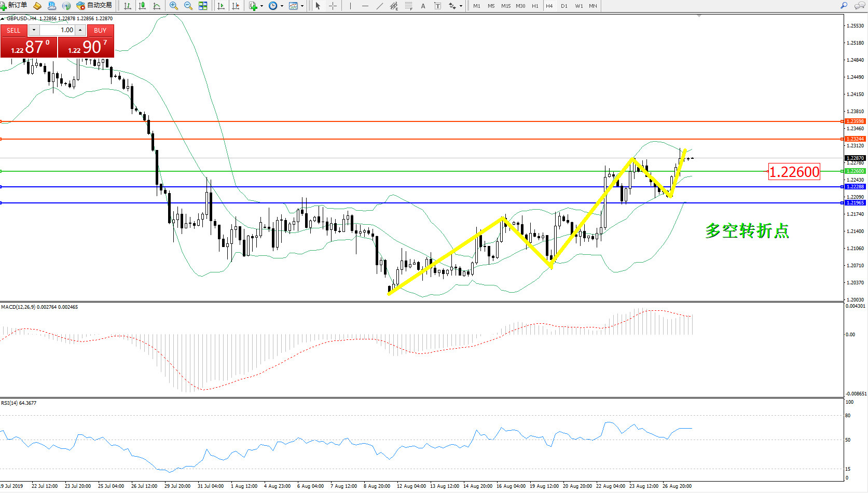Switch chart to candlestick mode
Viewport: 868px width, 493px height.
[142, 6]
